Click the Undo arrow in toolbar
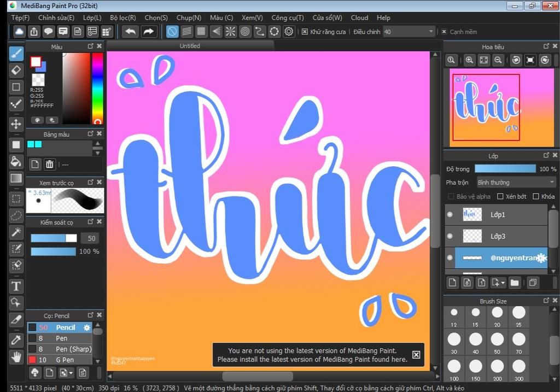Image resolution: width=560 pixels, height=392 pixels. coord(130,32)
